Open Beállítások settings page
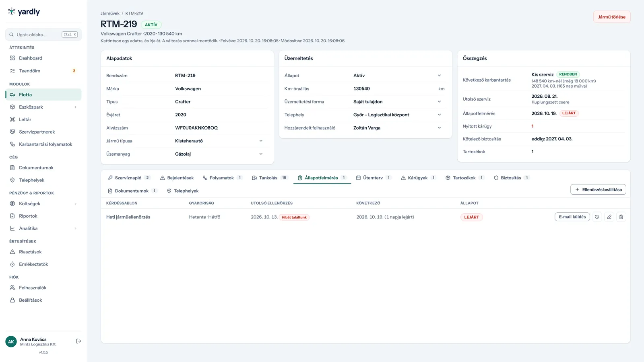 tap(43, 300)
